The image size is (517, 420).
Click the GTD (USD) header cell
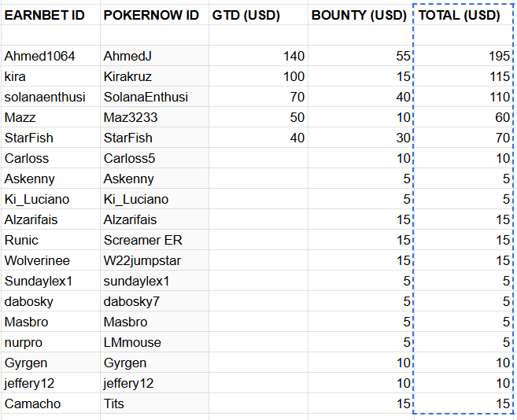(258, 15)
